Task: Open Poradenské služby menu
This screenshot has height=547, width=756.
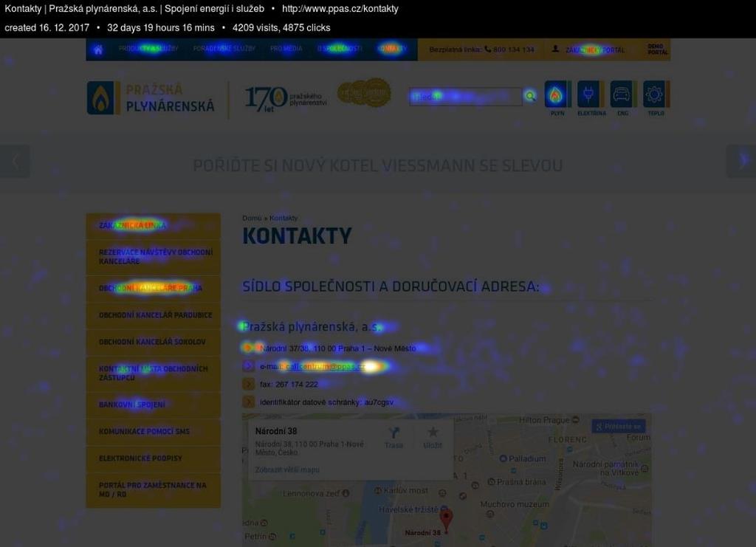Action: click(x=224, y=49)
